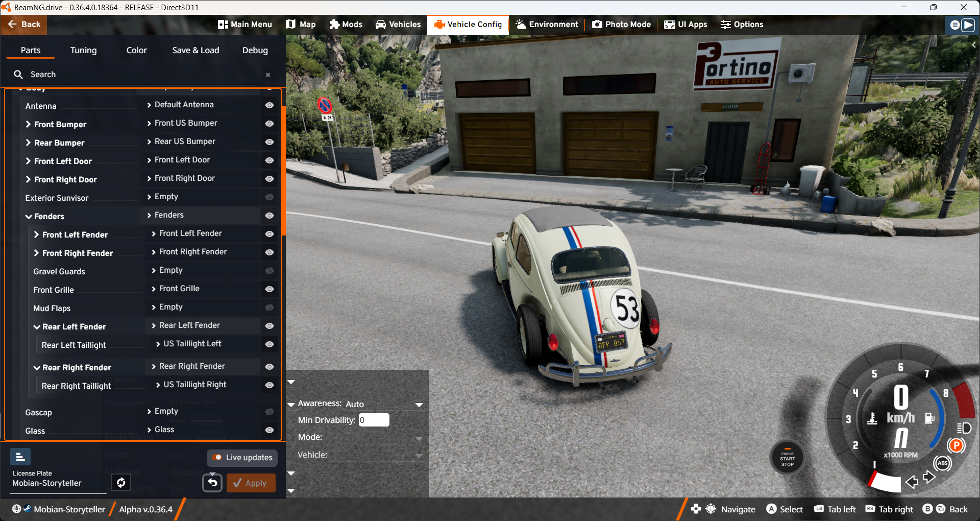Open the Gravel Guards part selector

pyautogui.click(x=203, y=270)
